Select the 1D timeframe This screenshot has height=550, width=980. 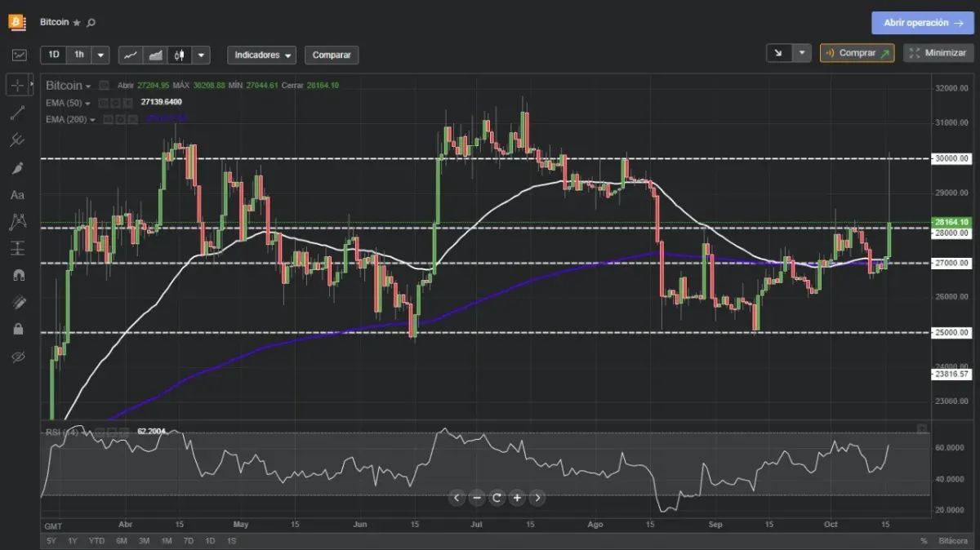pyautogui.click(x=54, y=55)
